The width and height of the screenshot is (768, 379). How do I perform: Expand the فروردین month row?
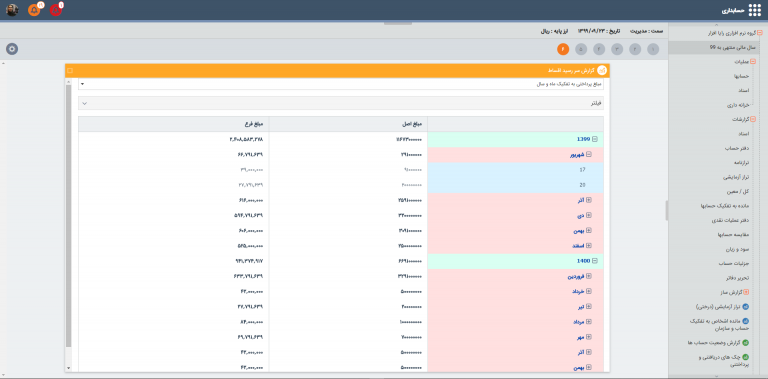click(589, 276)
